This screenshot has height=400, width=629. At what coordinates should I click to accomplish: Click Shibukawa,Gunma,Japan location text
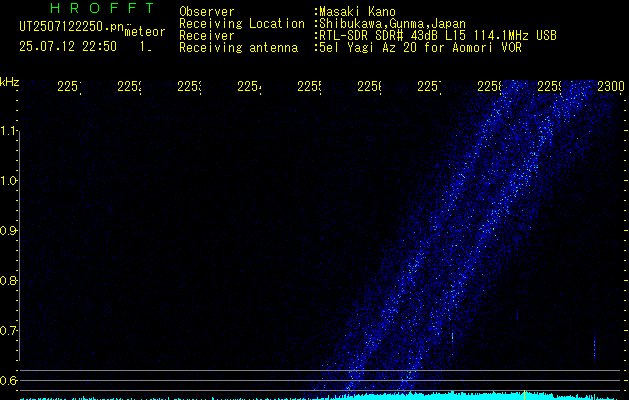[392, 24]
